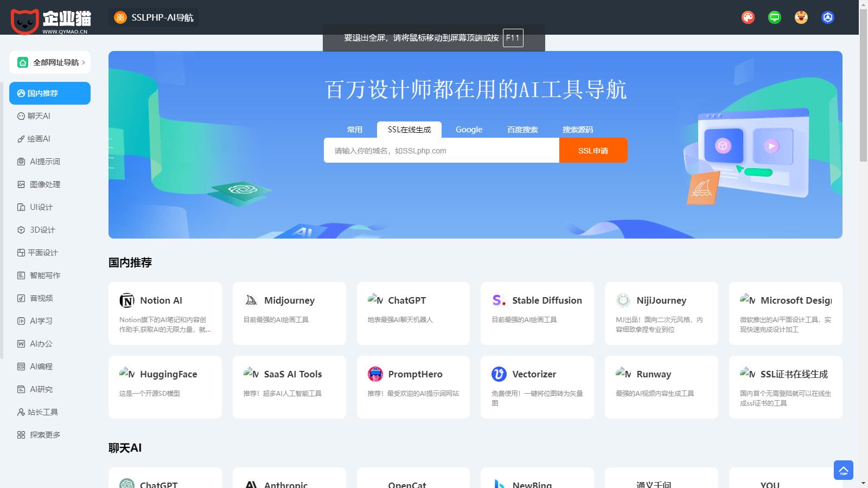
Task: Open the NijiJourney card link
Action: pos(661,313)
